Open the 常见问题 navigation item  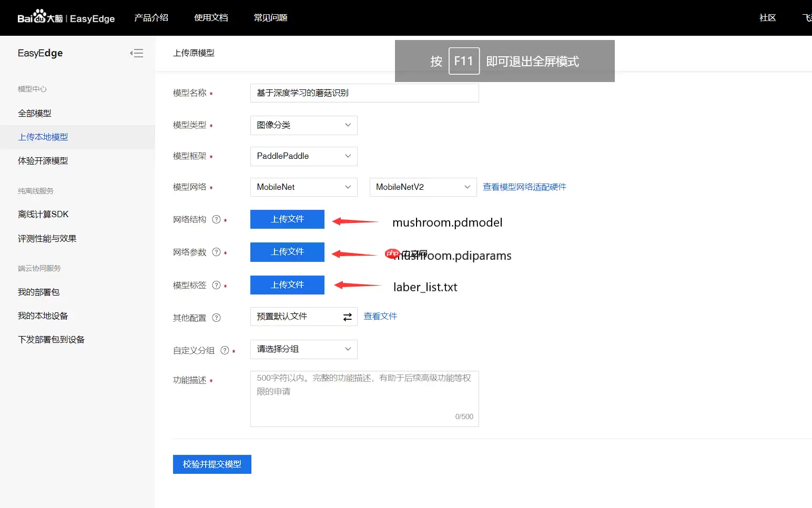tap(270, 17)
